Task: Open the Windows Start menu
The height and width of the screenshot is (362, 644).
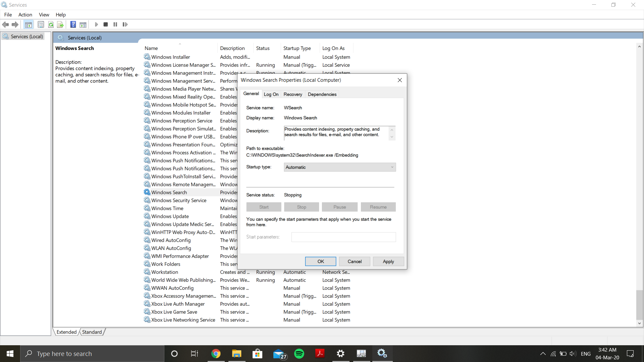Action: 10,354
